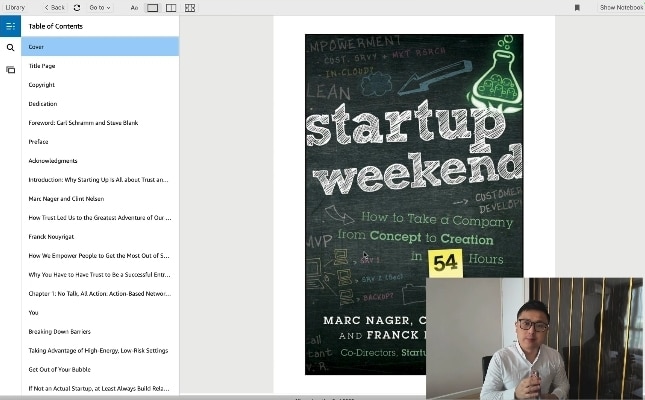Viewport: 645px width, 400px height.
Task: Open the Go to dropdown
Action: coord(100,7)
